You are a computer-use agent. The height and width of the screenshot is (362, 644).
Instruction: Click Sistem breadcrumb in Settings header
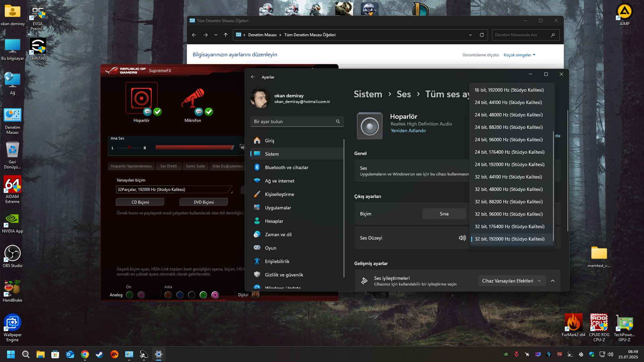click(x=368, y=94)
